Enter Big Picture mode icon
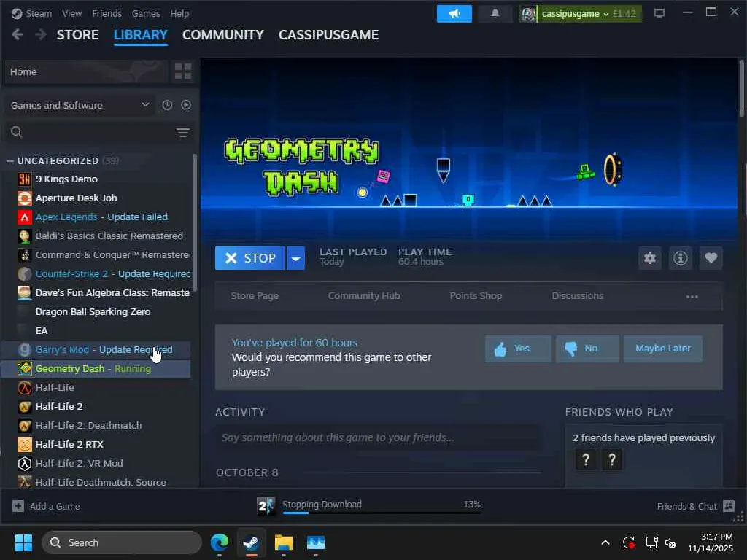747x560 pixels. [659, 14]
